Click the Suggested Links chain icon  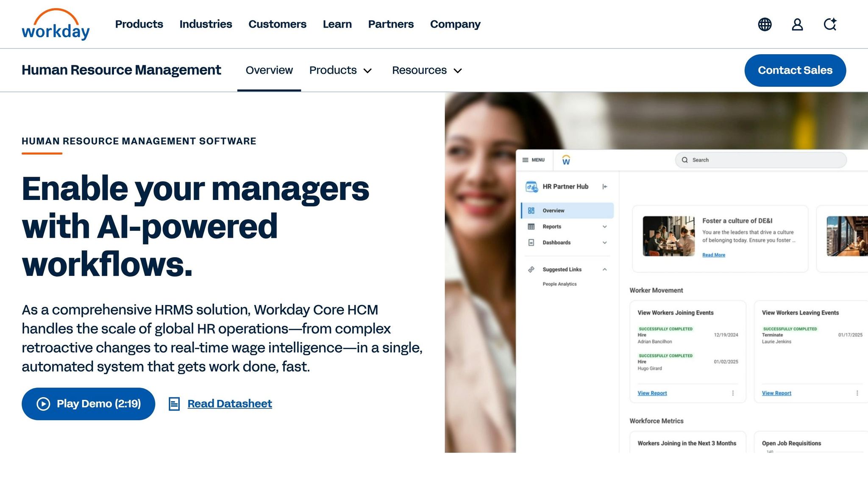click(x=531, y=269)
